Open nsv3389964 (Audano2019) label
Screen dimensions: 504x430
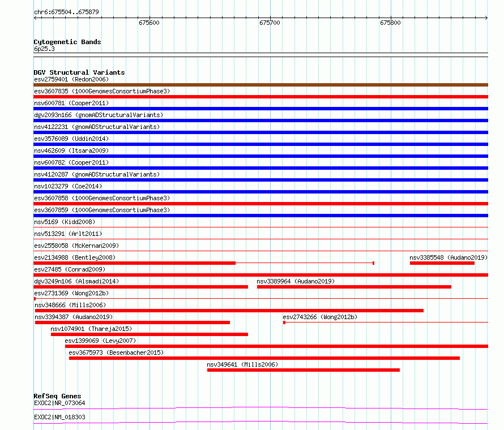pyautogui.click(x=296, y=281)
